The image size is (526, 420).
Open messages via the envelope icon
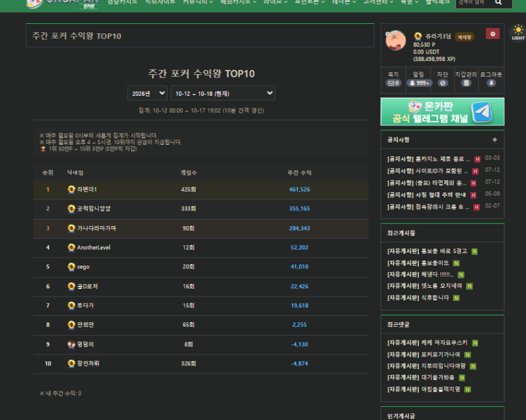tap(393, 82)
